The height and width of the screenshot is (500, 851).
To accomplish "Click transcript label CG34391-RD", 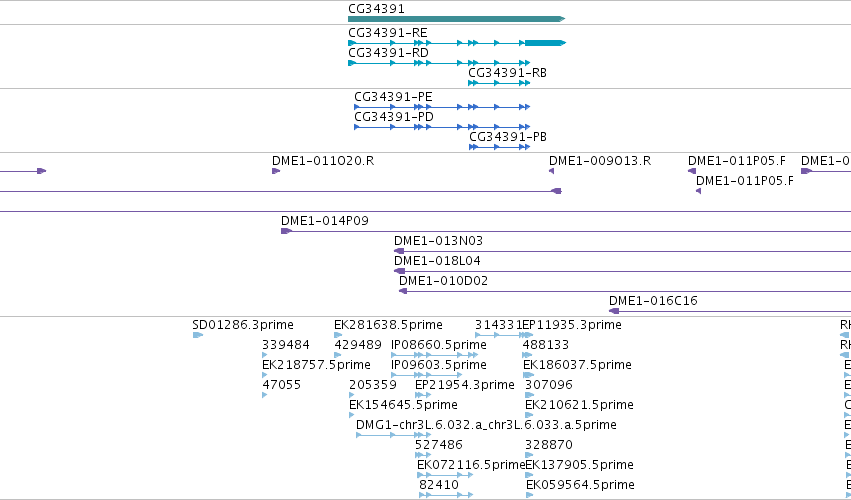I will click(x=388, y=53).
